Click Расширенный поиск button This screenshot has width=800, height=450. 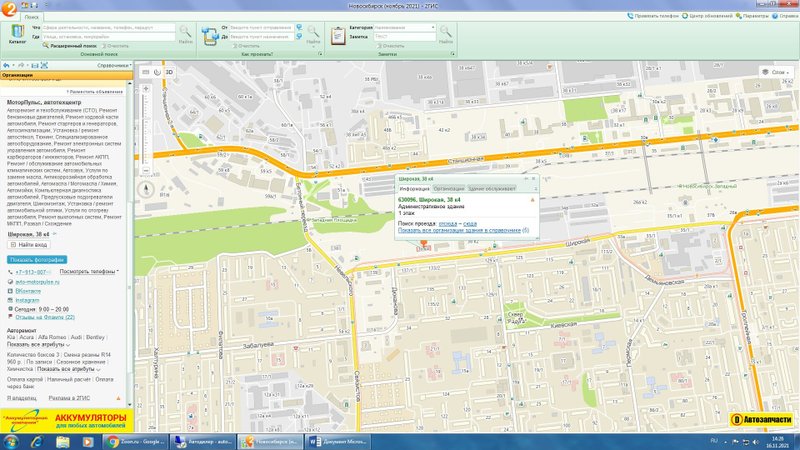point(69,46)
